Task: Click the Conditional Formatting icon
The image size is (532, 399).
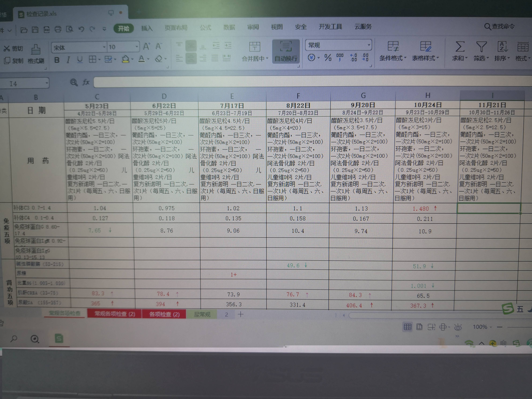Action: coord(393,47)
